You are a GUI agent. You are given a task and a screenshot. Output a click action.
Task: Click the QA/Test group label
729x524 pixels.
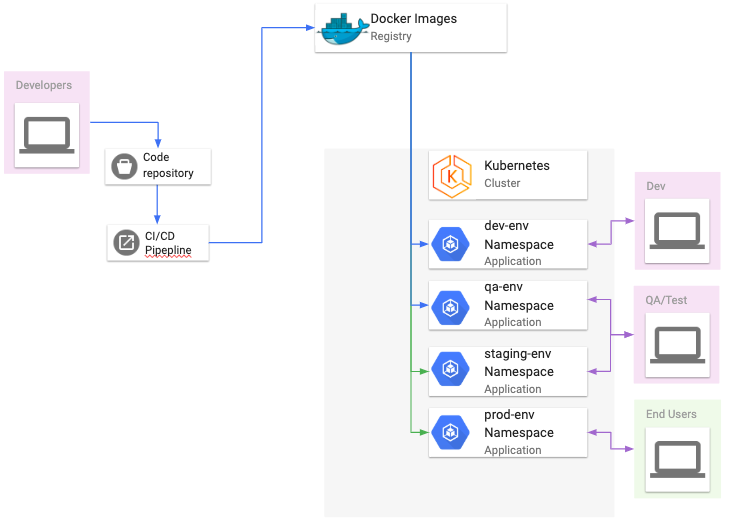click(x=666, y=300)
